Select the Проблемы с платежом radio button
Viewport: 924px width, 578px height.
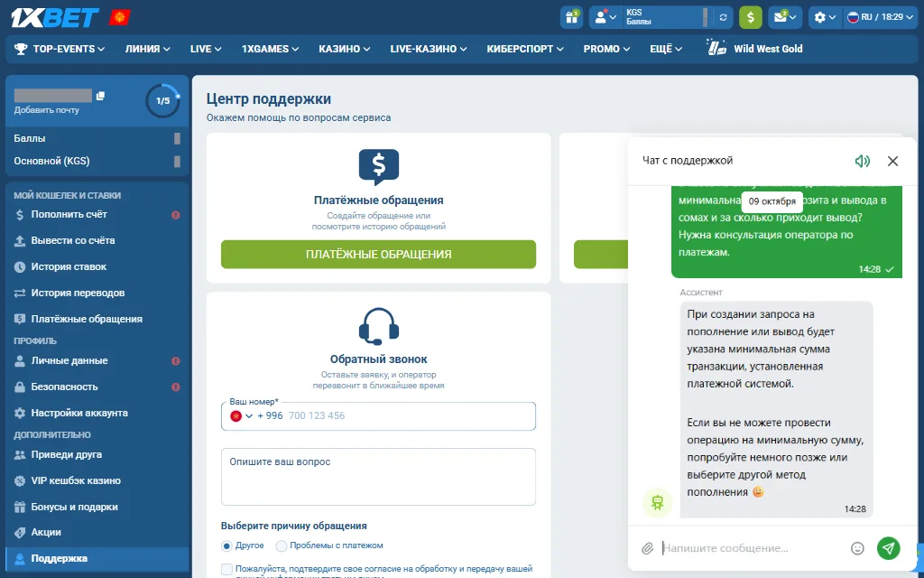tap(282, 545)
